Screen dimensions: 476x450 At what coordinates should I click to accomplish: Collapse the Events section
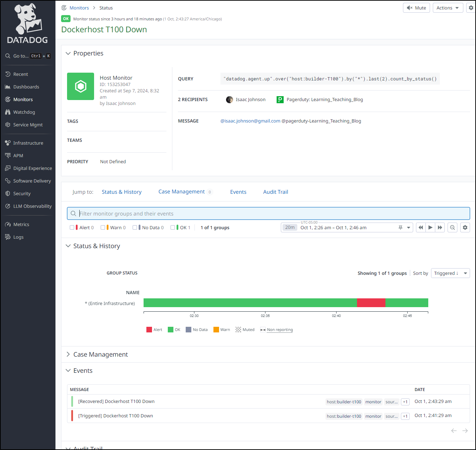click(68, 371)
